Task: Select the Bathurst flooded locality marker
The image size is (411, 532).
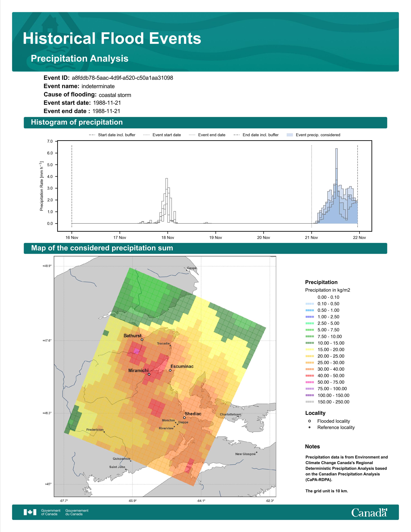Action: tap(142, 340)
